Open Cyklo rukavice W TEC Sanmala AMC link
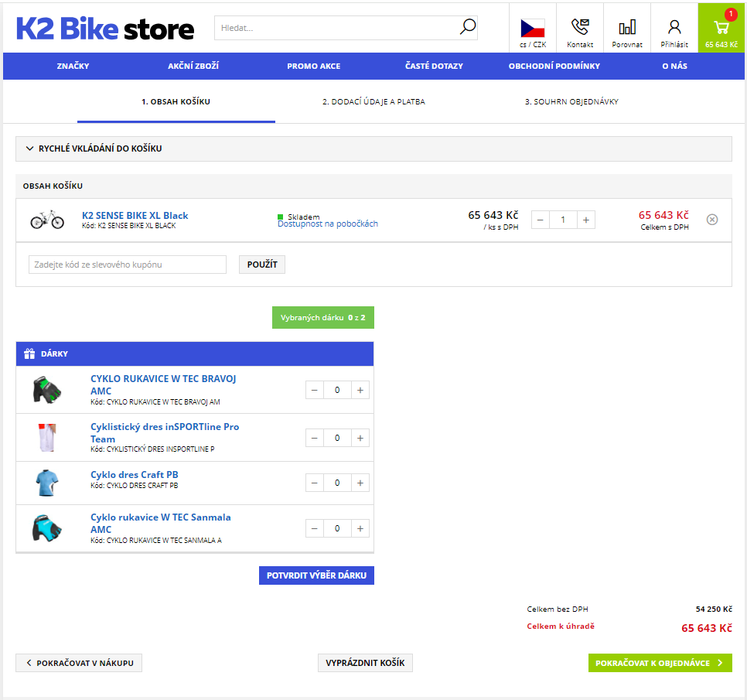 (x=161, y=523)
